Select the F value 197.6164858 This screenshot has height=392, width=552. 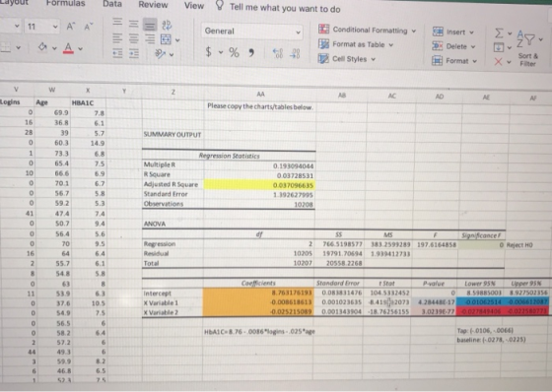click(x=436, y=244)
